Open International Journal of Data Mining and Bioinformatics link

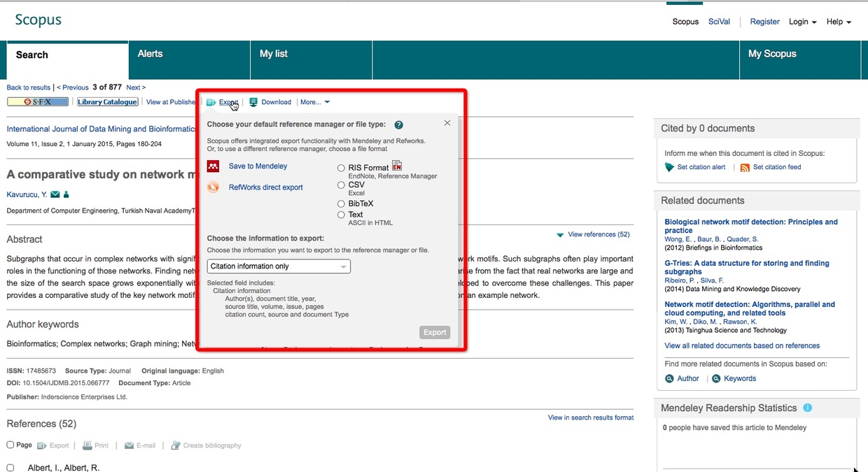coord(102,129)
